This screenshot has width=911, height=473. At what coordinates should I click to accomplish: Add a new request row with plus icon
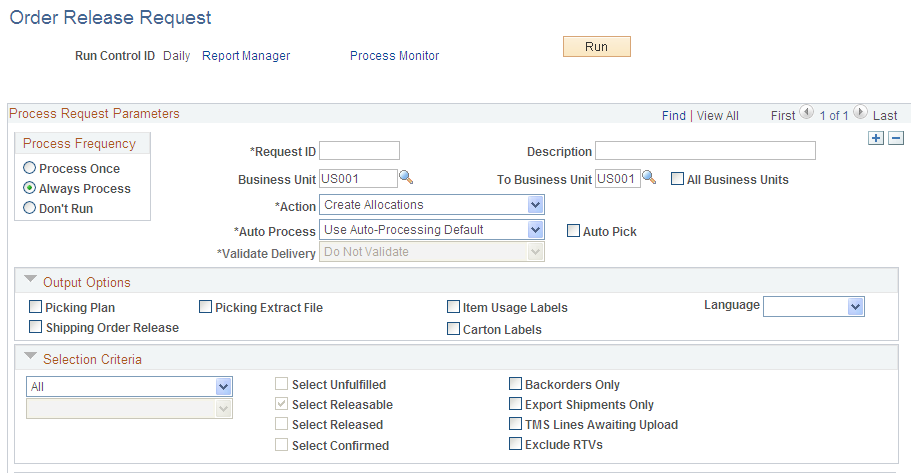coord(876,138)
